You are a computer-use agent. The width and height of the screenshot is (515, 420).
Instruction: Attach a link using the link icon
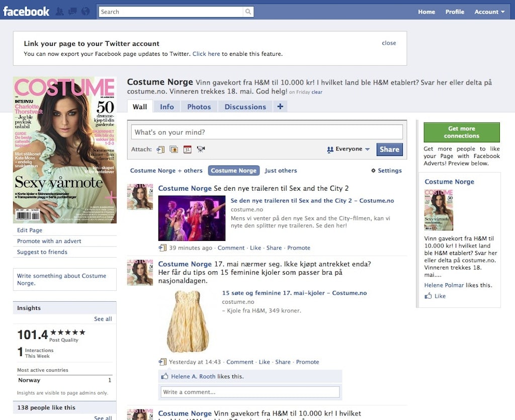[x=160, y=149]
